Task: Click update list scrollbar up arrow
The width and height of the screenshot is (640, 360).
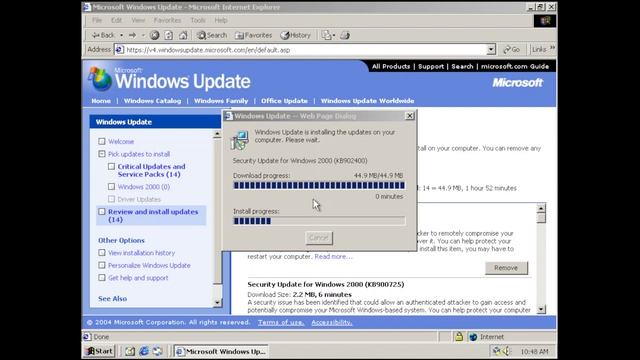Action: 541,209
